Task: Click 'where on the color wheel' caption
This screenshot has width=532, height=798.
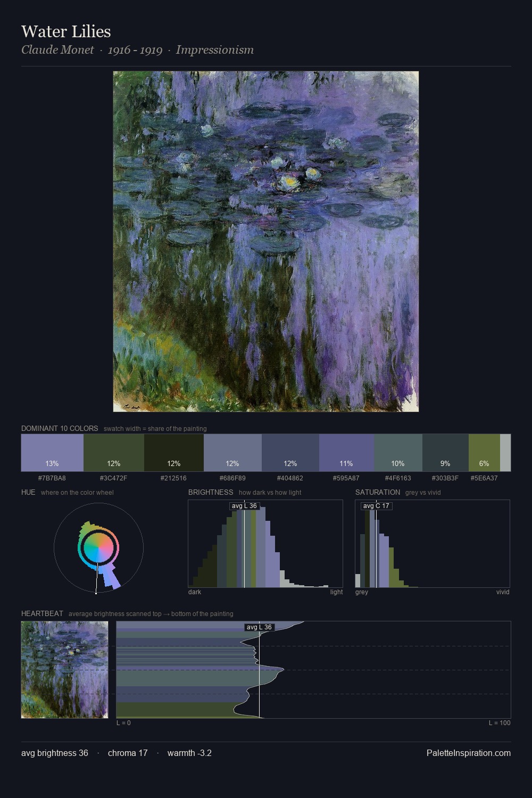Action: [77, 493]
